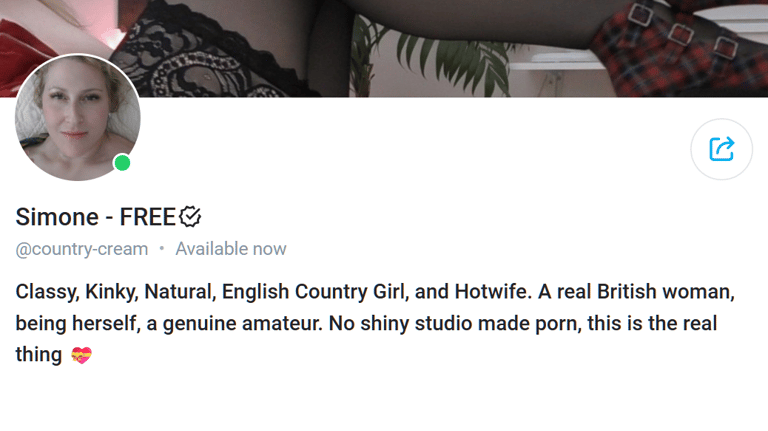
Task: Click the "Available now" status text
Action: 231,249
